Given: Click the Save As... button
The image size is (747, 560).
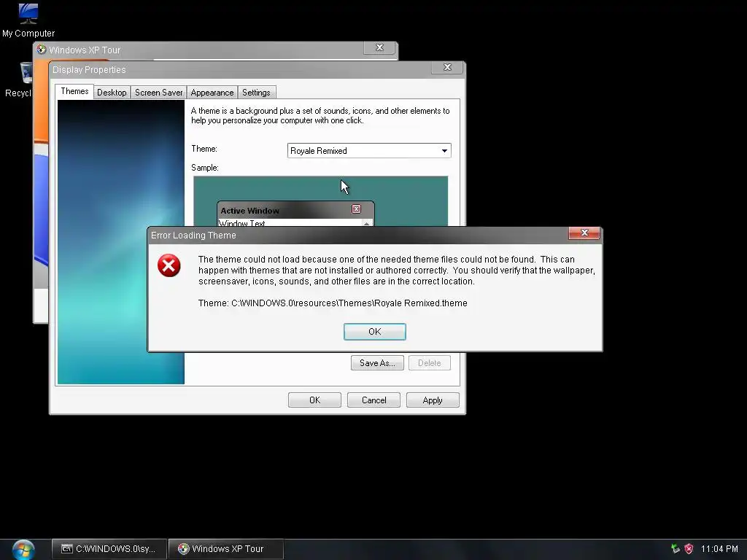Looking at the screenshot, I should tap(377, 363).
